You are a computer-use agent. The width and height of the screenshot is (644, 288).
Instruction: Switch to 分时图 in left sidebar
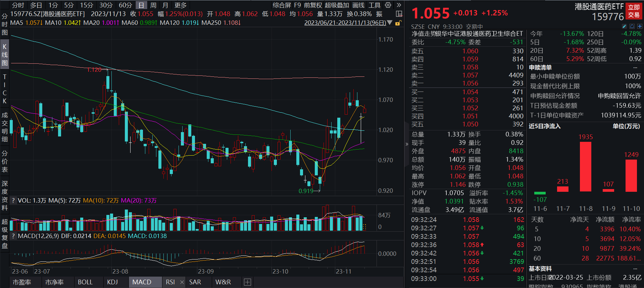coord(4,24)
